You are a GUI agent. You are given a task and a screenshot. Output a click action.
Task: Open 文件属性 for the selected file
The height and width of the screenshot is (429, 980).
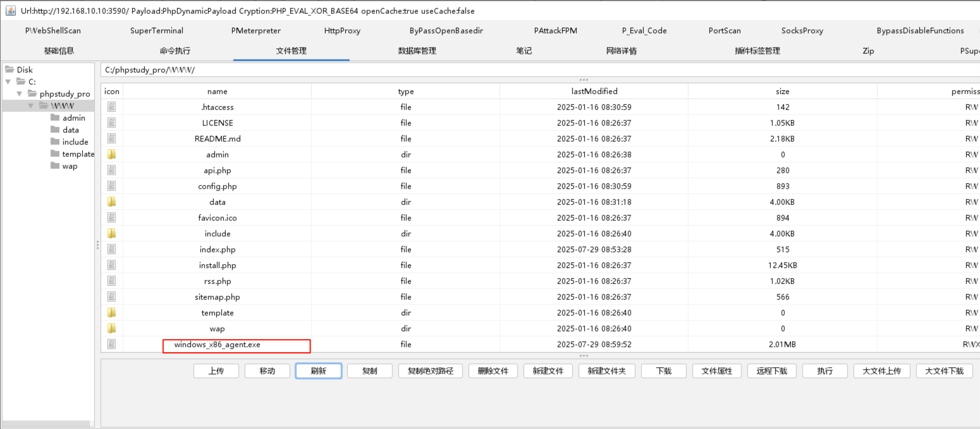click(x=717, y=371)
